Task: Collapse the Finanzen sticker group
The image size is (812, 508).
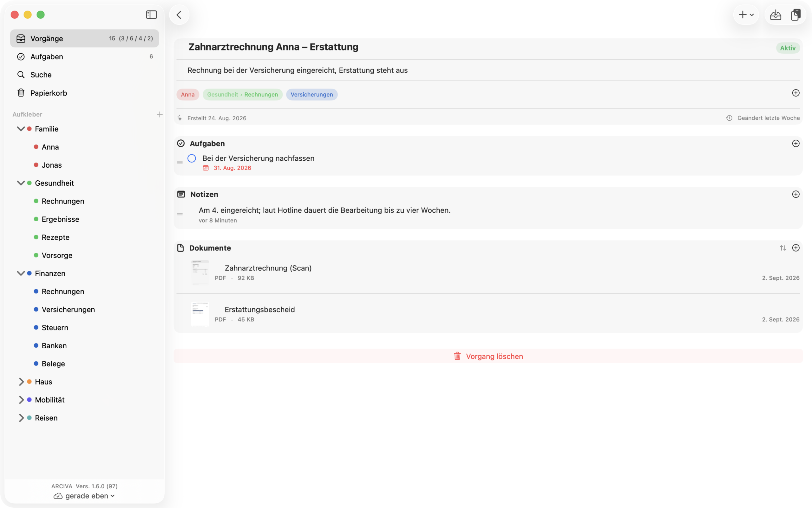Action: pyautogui.click(x=21, y=273)
